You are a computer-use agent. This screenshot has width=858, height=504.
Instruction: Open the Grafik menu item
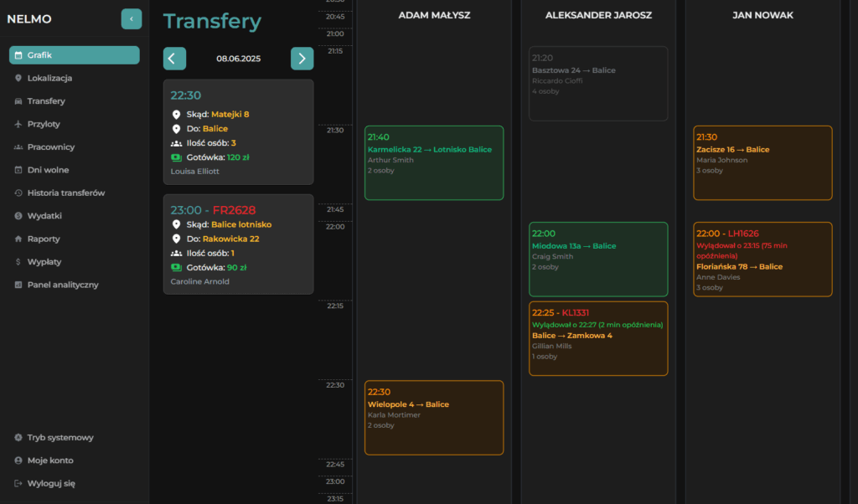coord(74,55)
